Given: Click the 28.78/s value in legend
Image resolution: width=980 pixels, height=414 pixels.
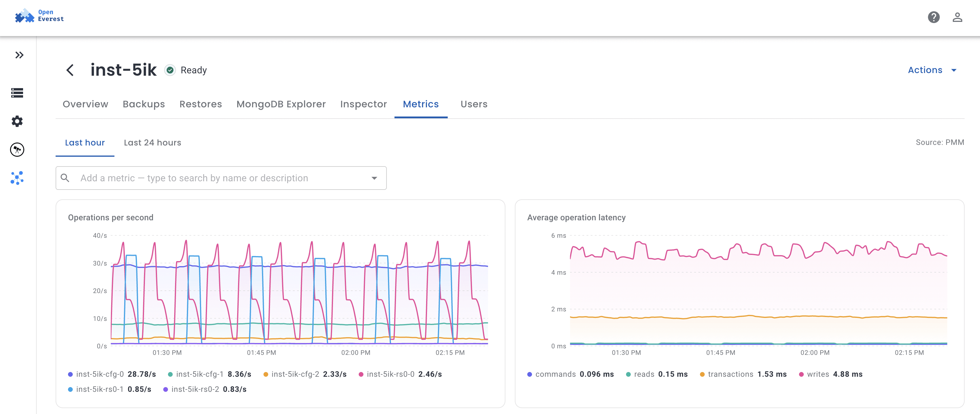Looking at the screenshot, I should 142,374.
